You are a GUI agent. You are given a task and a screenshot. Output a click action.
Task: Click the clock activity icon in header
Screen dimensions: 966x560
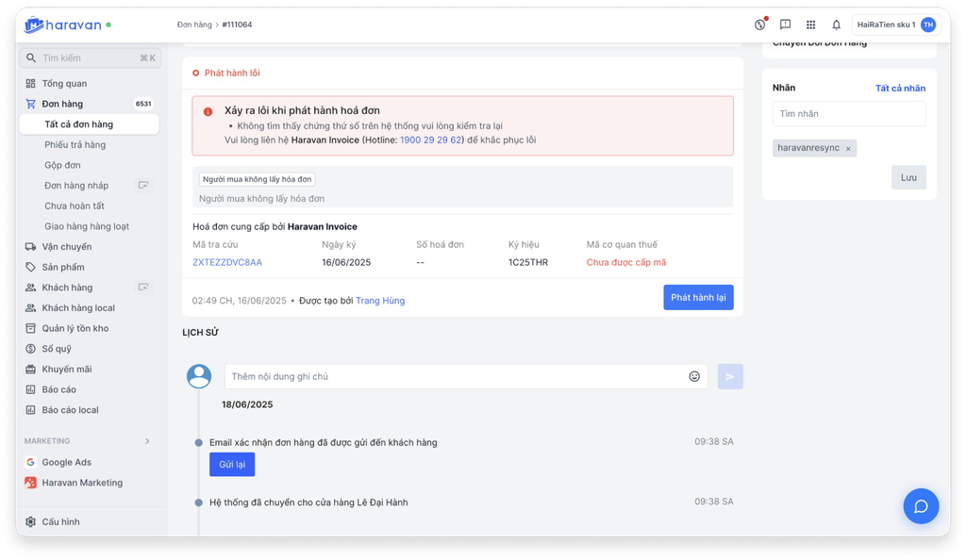pyautogui.click(x=760, y=25)
